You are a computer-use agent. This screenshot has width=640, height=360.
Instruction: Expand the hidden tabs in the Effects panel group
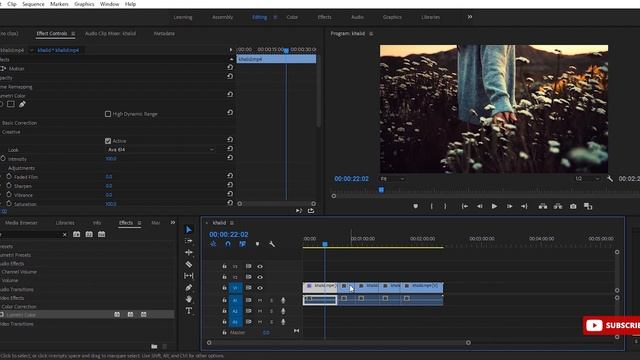[x=173, y=222]
